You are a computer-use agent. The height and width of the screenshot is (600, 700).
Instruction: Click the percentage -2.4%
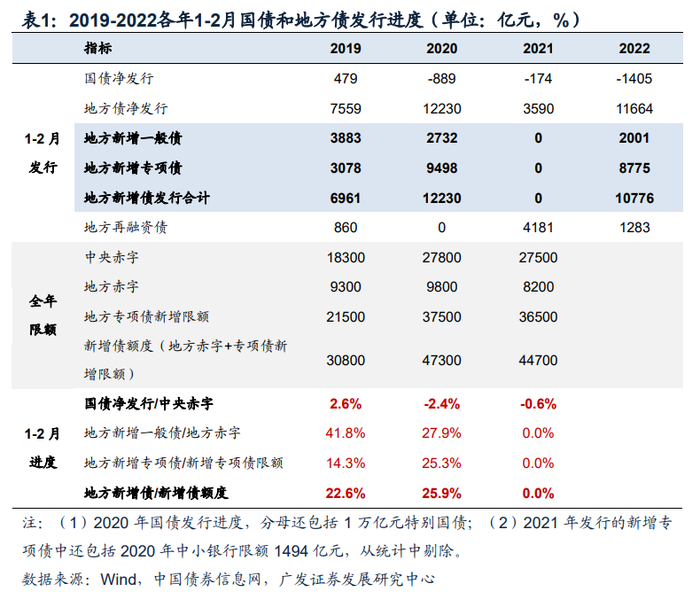coord(442,404)
